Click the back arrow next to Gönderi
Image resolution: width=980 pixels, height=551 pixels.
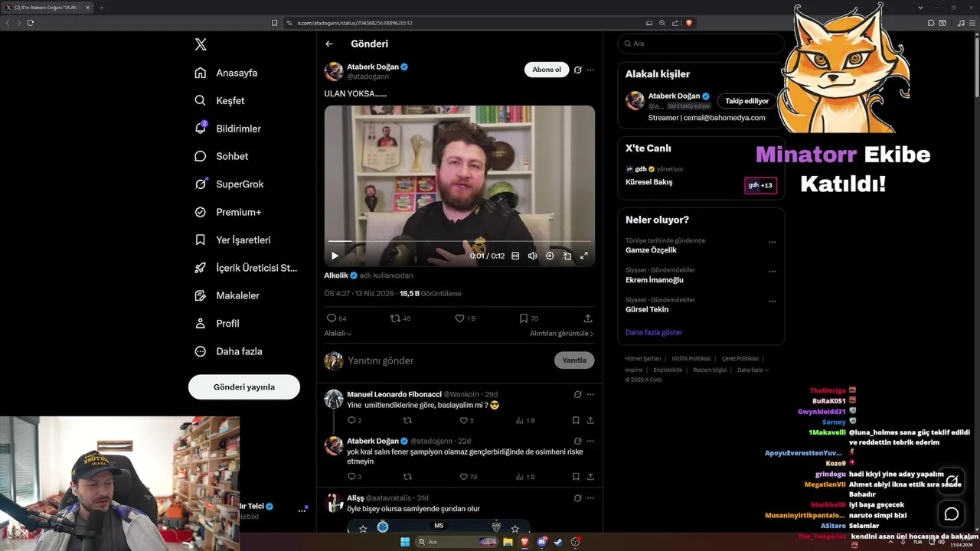coord(329,44)
